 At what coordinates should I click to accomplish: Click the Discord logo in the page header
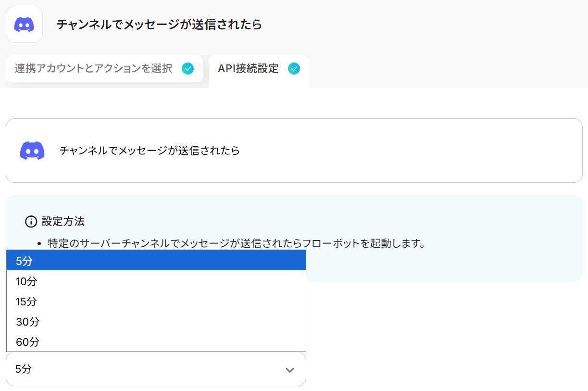pyautogui.click(x=24, y=25)
